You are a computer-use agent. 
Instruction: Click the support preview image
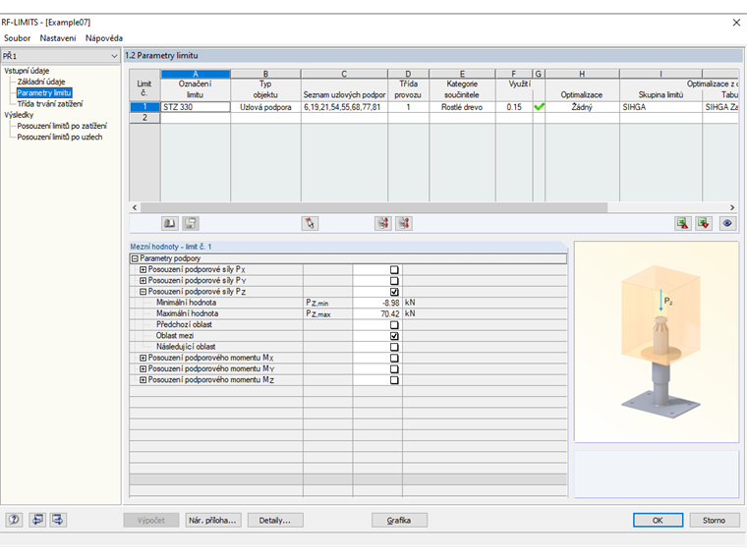(657, 342)
